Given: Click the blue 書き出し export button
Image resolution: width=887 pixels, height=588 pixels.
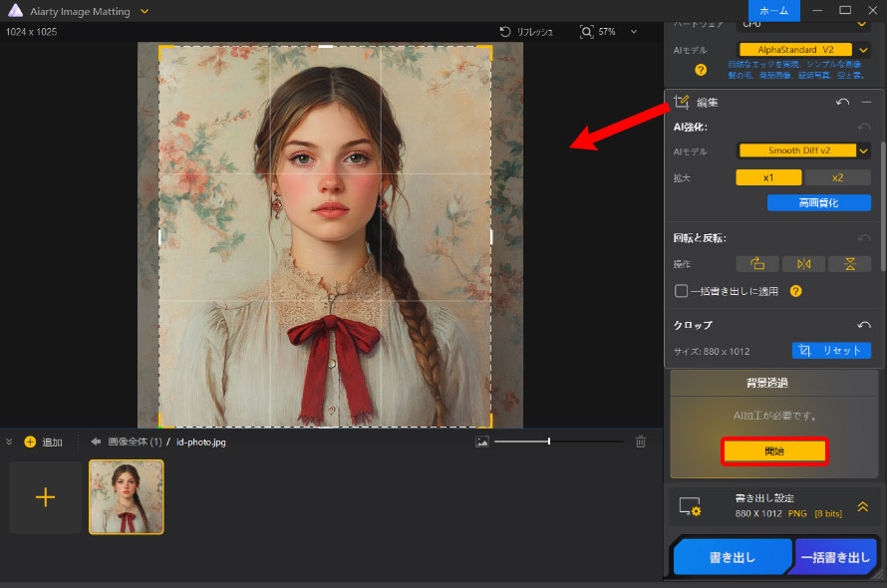Looking at the screenshot, I should (733, 558).
